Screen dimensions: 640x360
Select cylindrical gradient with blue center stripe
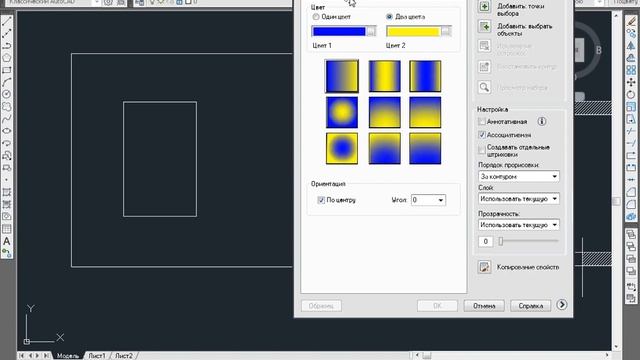(x=425, y=76)
